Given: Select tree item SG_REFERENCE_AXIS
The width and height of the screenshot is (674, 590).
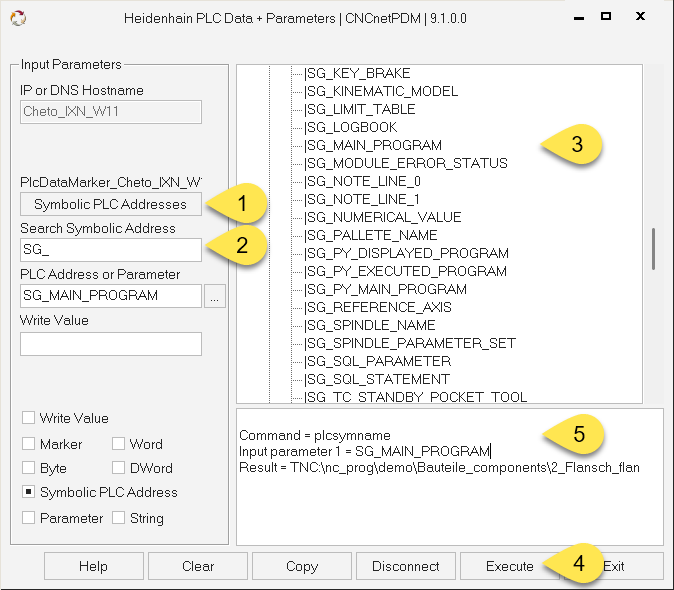Looking at the screenshot, I should pos(378,308).
